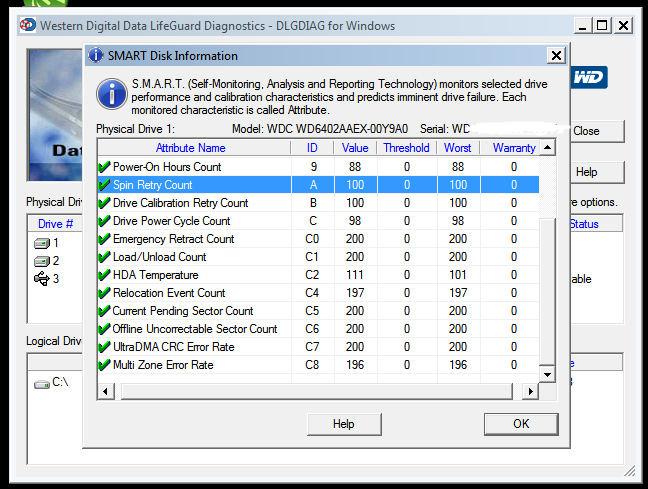
Task: Click green checkmark beside Drive Calibration Retry Count
Action: [104, 203]
